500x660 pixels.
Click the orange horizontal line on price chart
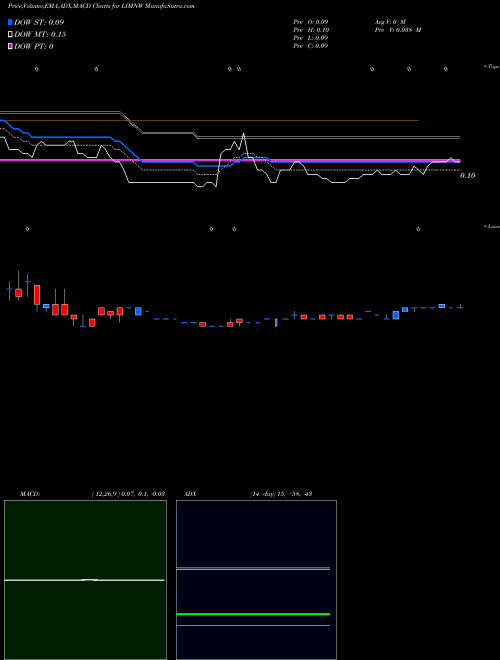(x=209, y=121)
